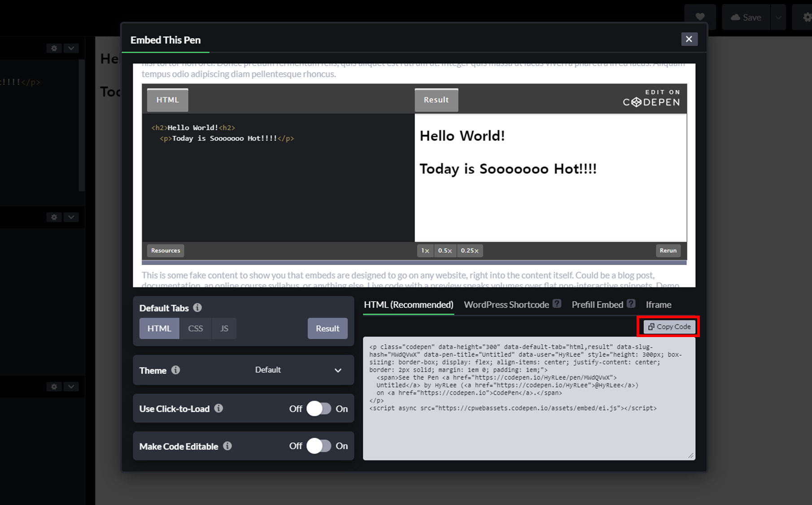Click the heart icon in top bar

click(700, 17)
